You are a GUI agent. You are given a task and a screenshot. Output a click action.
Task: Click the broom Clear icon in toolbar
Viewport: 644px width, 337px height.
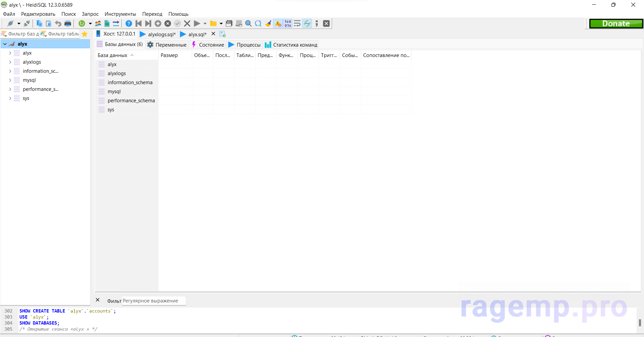tap(268, 23)
